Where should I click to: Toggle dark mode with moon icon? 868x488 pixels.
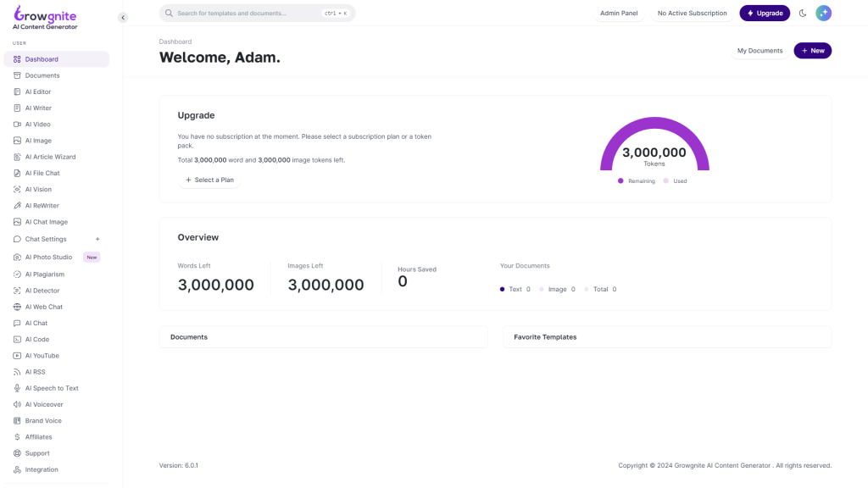(x=803, y=14)
